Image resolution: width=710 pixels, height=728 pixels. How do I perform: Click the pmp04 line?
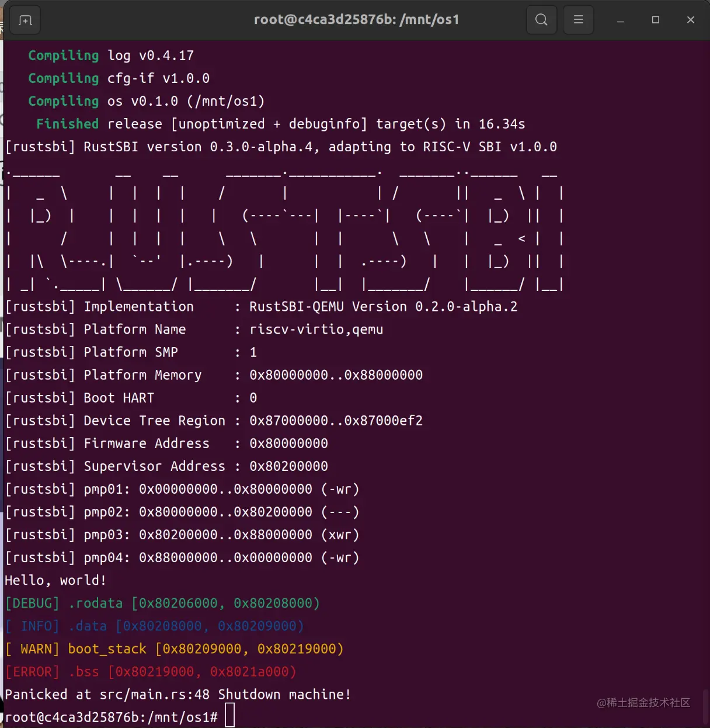(x=182, y=557)
